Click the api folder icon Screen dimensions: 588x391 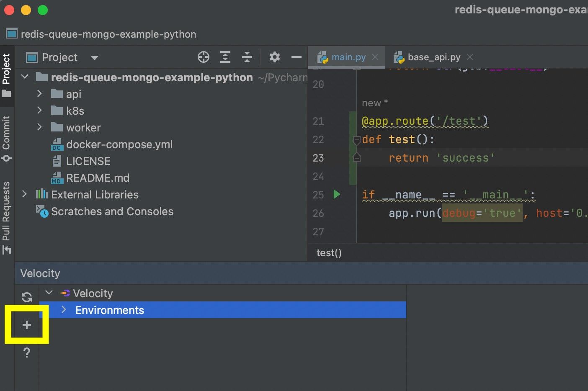click(x=57, y=94)
